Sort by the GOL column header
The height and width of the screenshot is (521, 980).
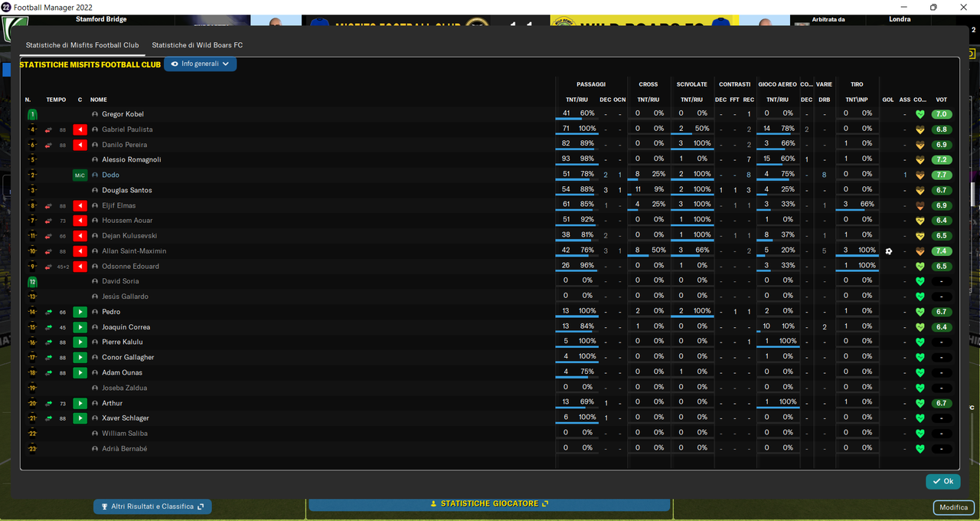(888, 100)
